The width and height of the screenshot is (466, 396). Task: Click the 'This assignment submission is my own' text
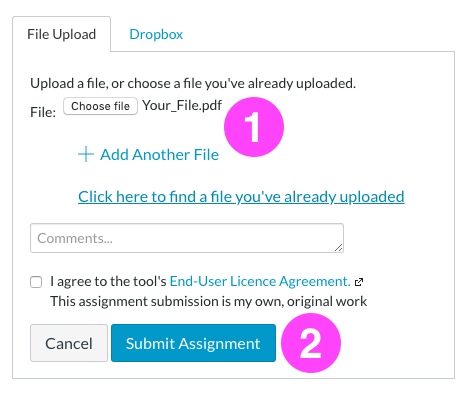pyautogui.click(x=208, y=301)
